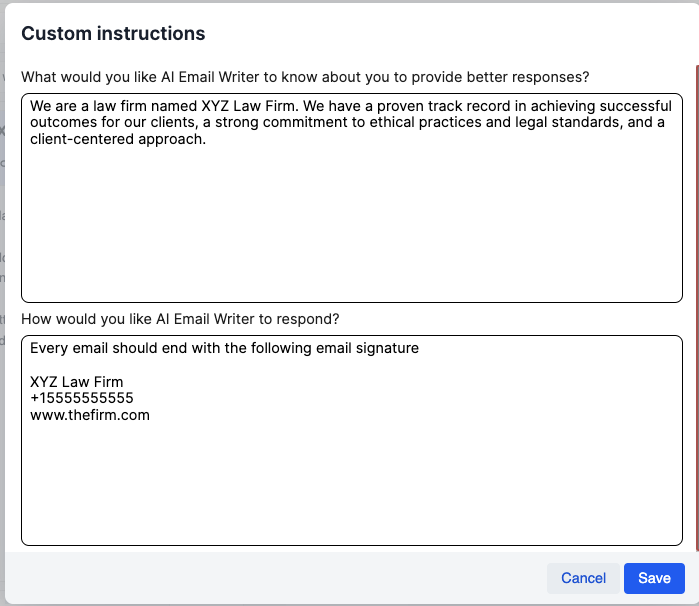Place cursor on the '+15555555555' phone line
This screenshot has width=699, height=606.
click(x=82, y=398)
